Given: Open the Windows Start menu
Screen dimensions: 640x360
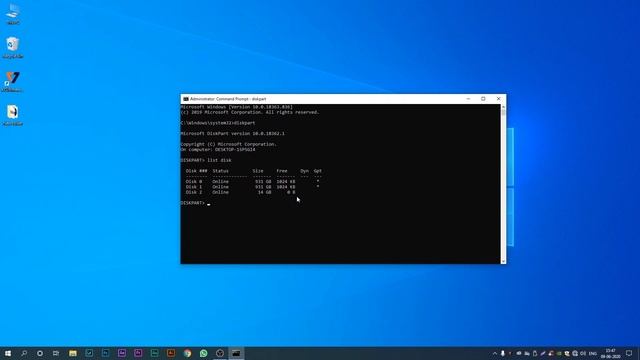Looking at the screenshot, I should pos(8,353).
